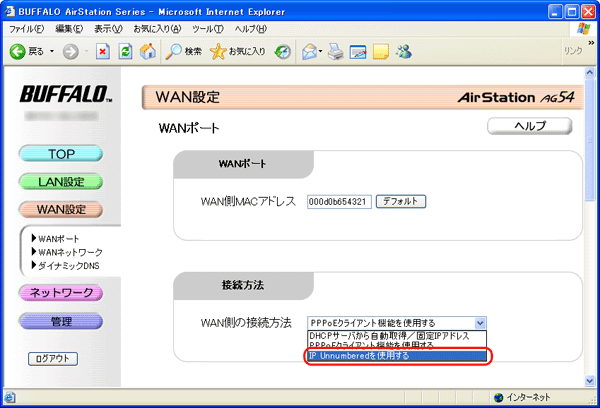
Task: Open the お気に入り(A) menu
Action: point(157,29)
